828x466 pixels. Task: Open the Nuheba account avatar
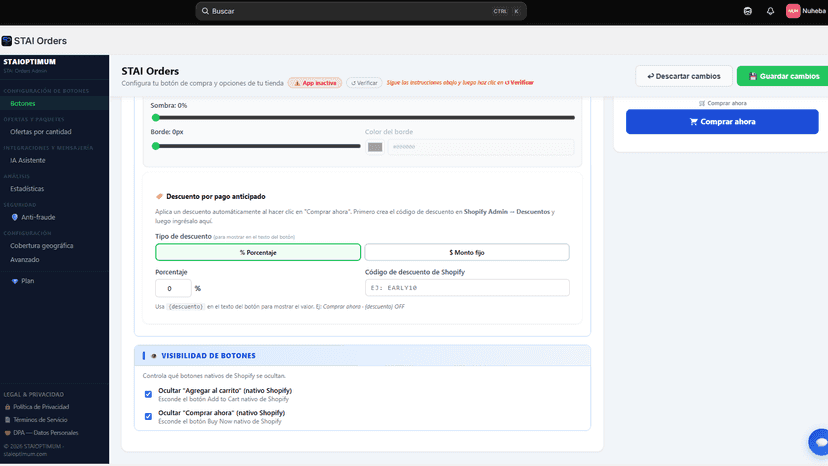click(x=793, y=11)
